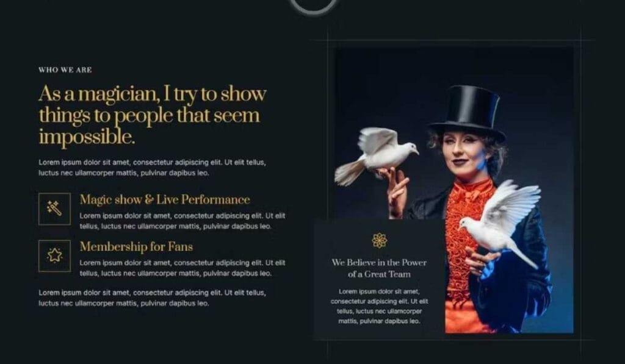The height and width of the screenshot is (364, 625).
Task: Click the description under Membership for Fans
Action: pyautogui.click(x=182, y=268)
